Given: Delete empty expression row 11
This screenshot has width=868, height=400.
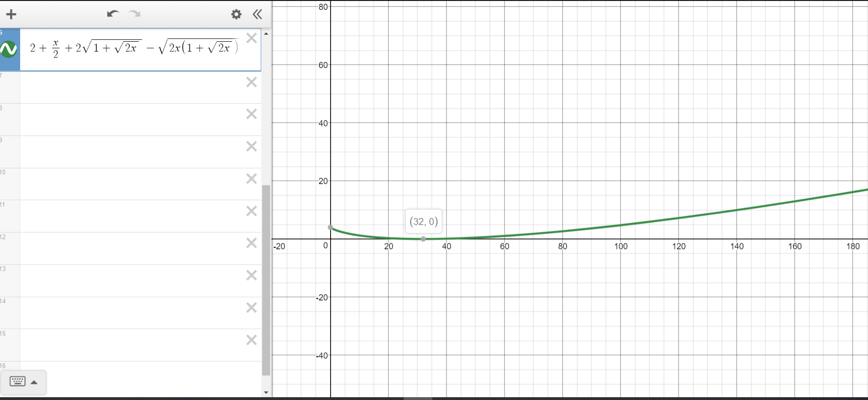Looking at the screenshot, I should [251, 211].
